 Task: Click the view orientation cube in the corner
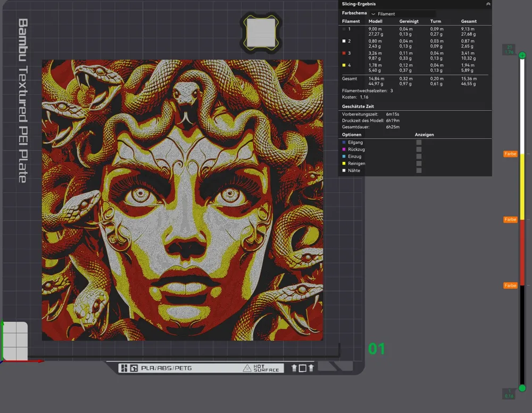coord(14,341)
